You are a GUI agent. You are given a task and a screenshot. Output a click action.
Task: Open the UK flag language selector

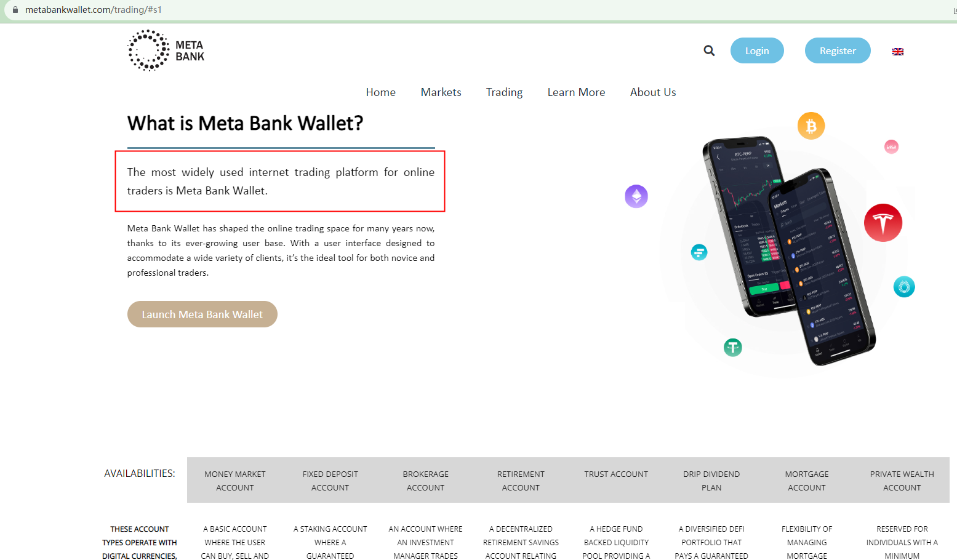pyautogui.click(x=898, y=52)
